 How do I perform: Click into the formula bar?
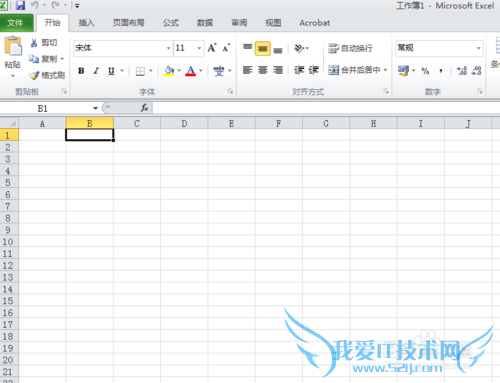326,108
